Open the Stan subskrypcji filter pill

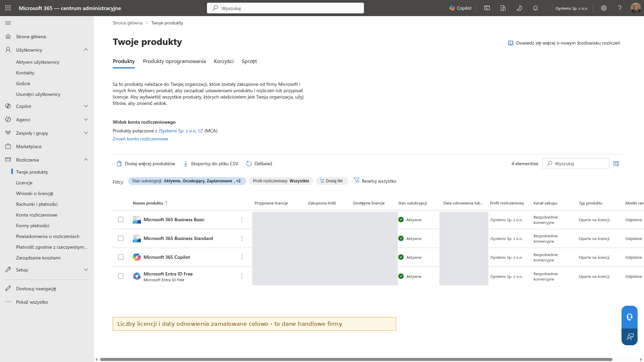[187, 181]
